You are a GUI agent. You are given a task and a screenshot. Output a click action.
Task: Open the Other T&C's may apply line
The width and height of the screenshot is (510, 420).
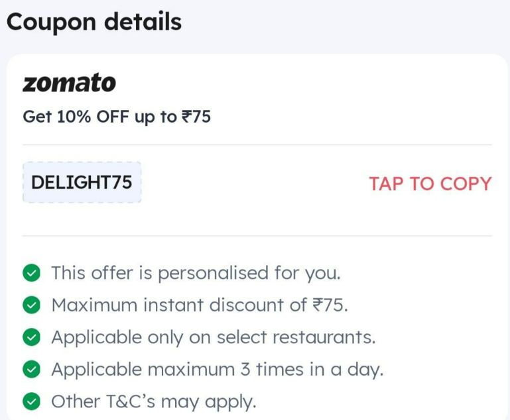154,401
